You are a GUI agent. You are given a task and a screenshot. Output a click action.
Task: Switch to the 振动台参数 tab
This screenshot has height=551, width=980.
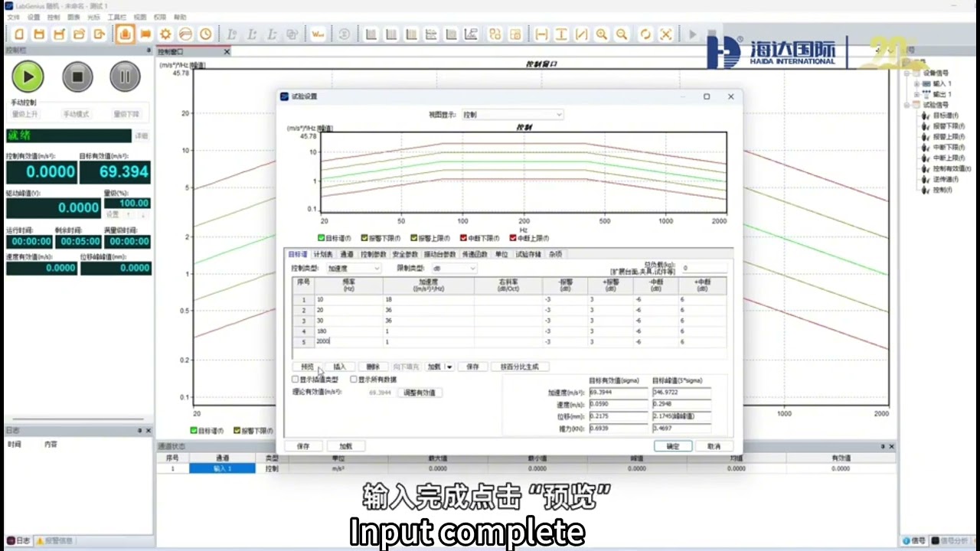pos(440,254)
